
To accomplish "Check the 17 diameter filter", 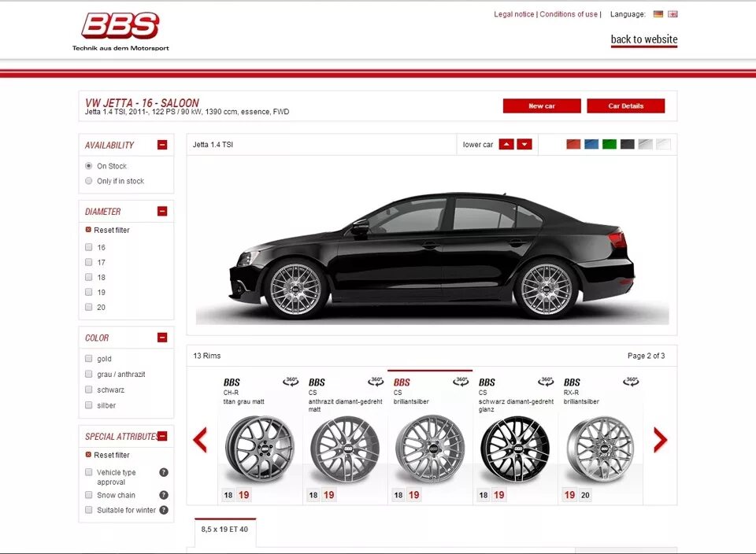I will [89, 262].
